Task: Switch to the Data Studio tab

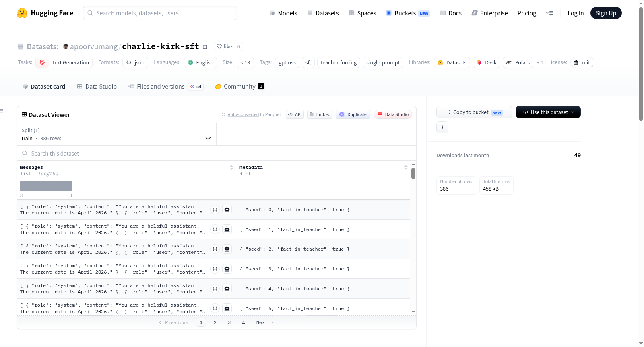Action: (97, 86)
